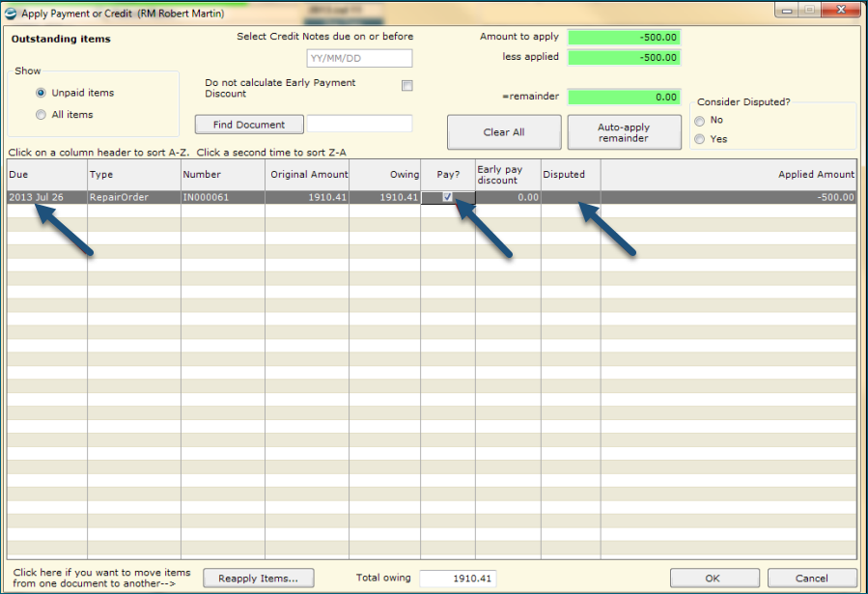Tick the Do not calculate Early Payment Discount checkbox

407,85
